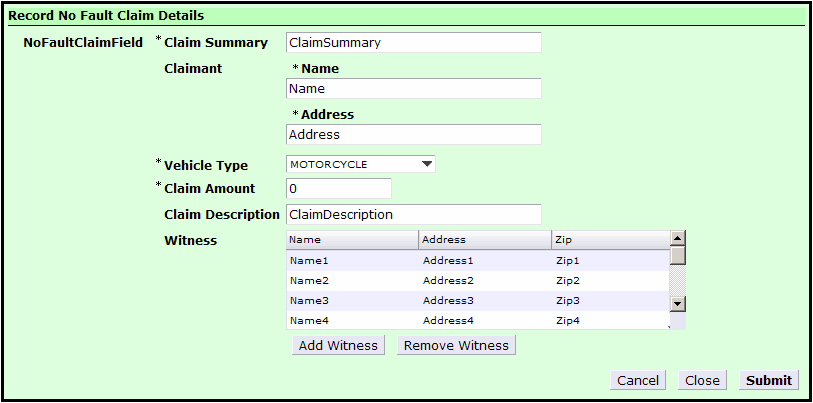Sort witnesses by Name column header

[352, 240]
